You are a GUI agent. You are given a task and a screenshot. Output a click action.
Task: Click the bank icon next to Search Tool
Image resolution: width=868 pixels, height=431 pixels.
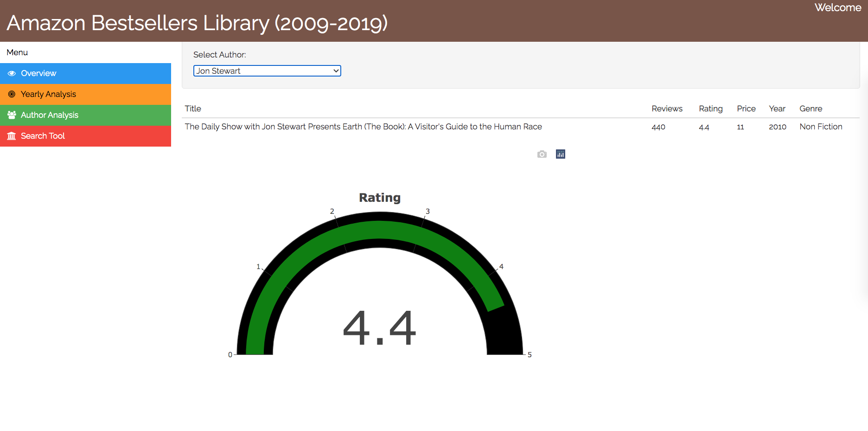point(11,136)
